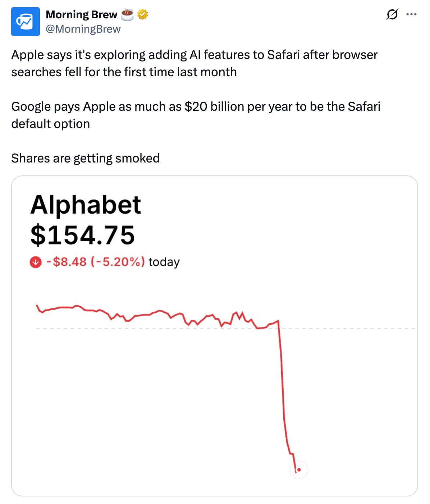Viewport: 430px width, 504px height.
Task: Click the "Shares are getting smoked" line
Action: click(86, 158)
